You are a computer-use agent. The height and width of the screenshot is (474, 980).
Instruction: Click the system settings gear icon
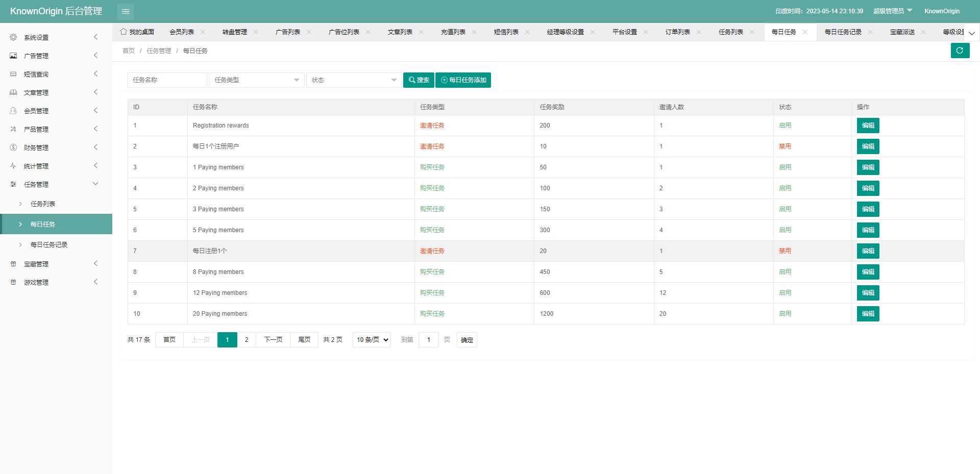coord(13,37)
